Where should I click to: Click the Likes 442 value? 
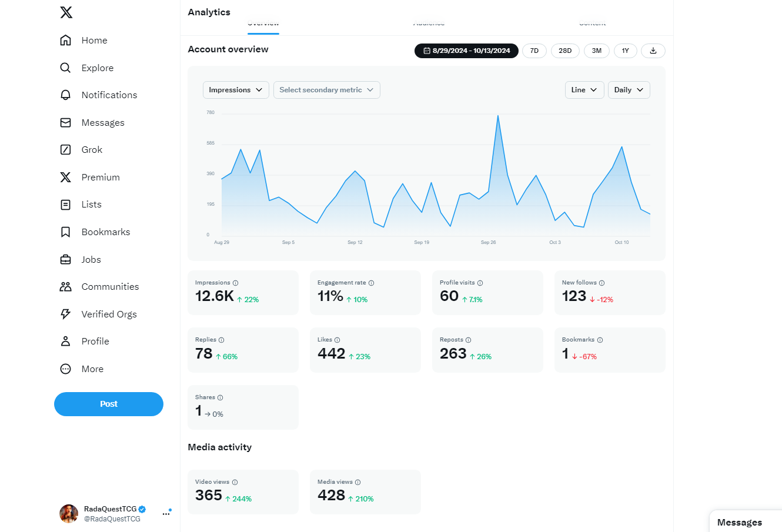(332, 353)
